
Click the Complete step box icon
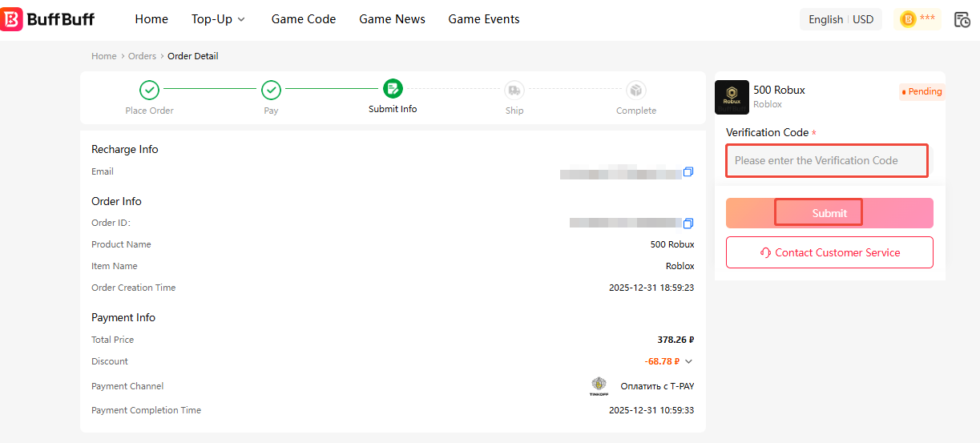click(636, 90)
